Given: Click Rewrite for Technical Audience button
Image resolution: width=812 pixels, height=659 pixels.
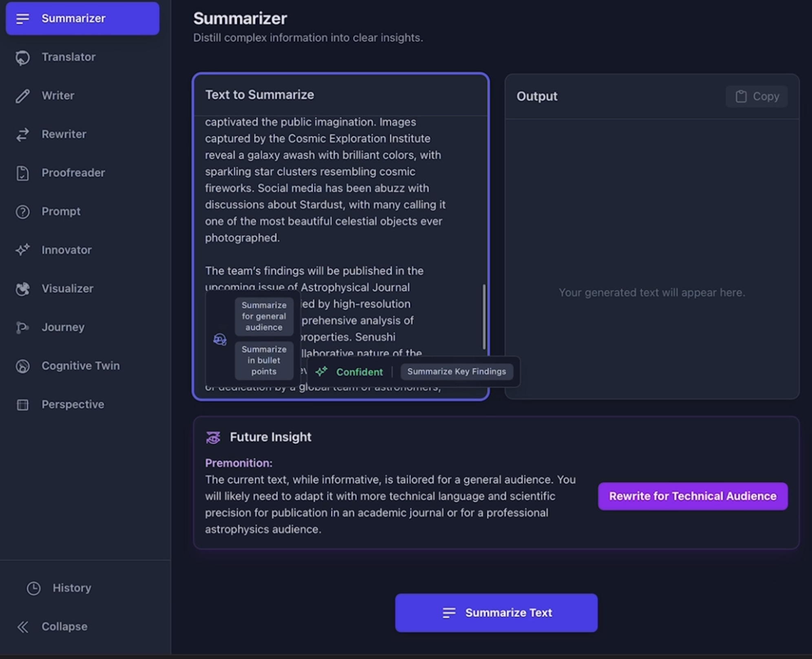Looking at the screenshot, I should tap(693, 496).
